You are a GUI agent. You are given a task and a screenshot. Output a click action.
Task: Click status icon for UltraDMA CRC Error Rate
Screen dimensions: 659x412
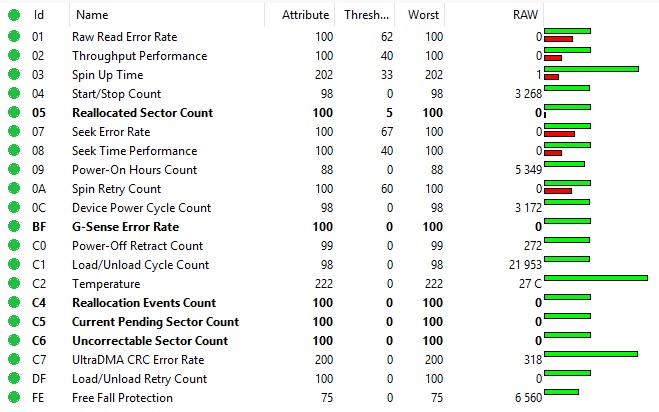click(x=13, y=360)
